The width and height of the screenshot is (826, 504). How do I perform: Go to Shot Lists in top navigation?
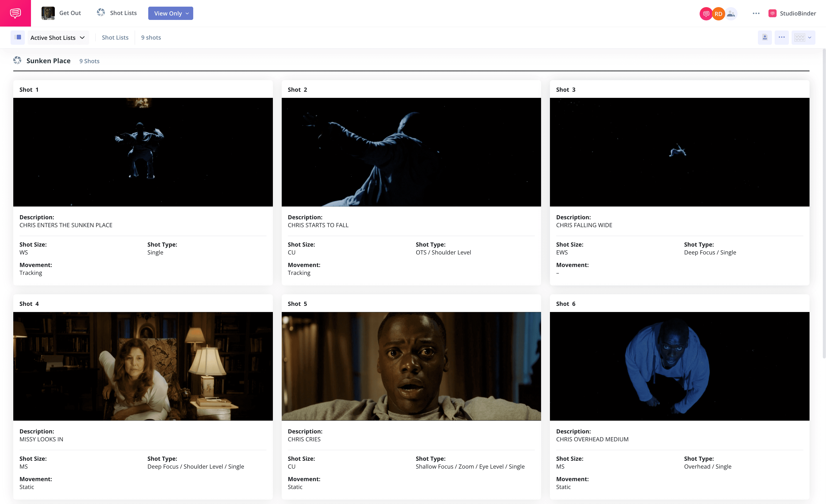pyautogui.click(x=123, y=13)
